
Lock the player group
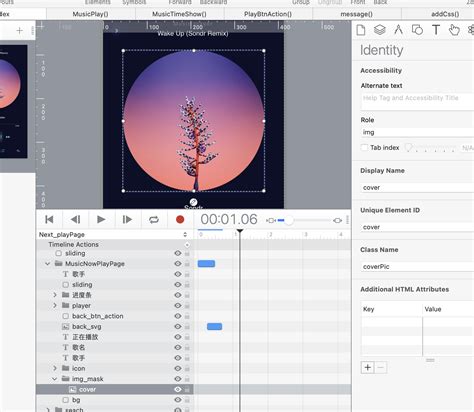(x=187, y=306)
